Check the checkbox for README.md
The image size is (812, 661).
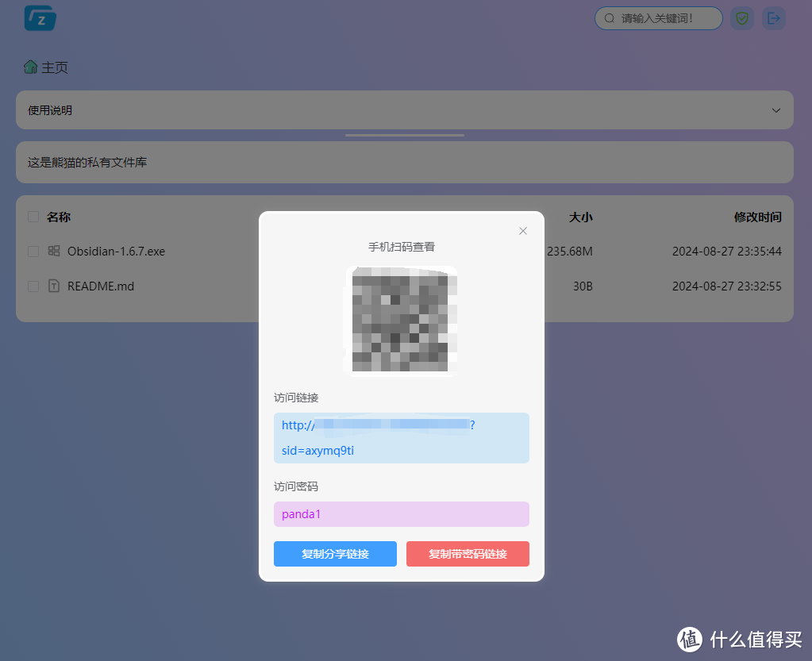coord(33,286)
